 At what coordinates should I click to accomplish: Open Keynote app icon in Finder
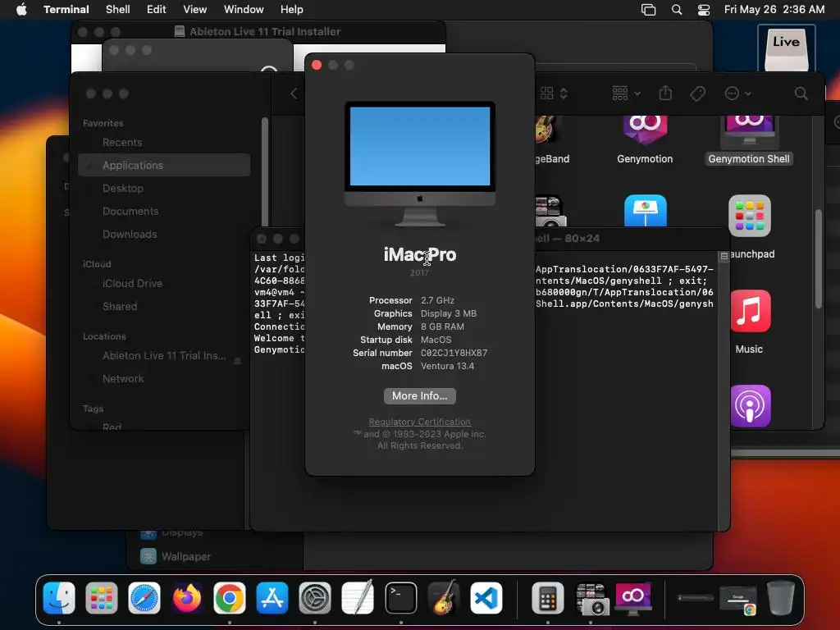tap(645, 211)
